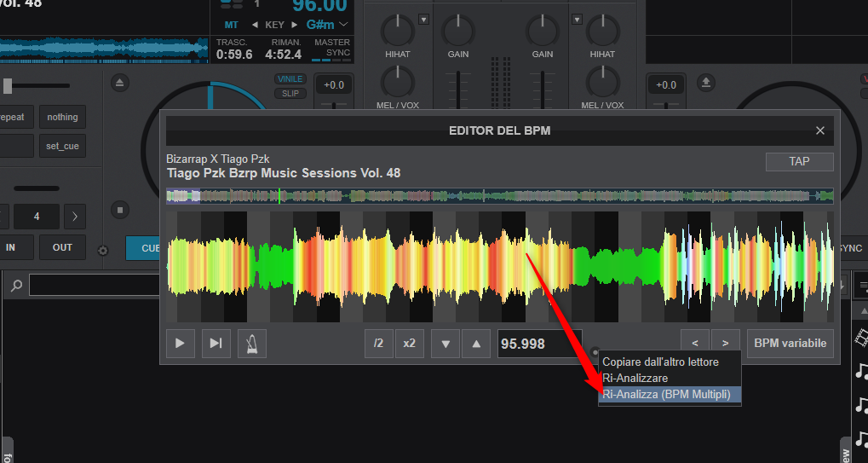Halve the BPM with /2 button
Screen dimensions: 868x463
(x=379, y=344)
